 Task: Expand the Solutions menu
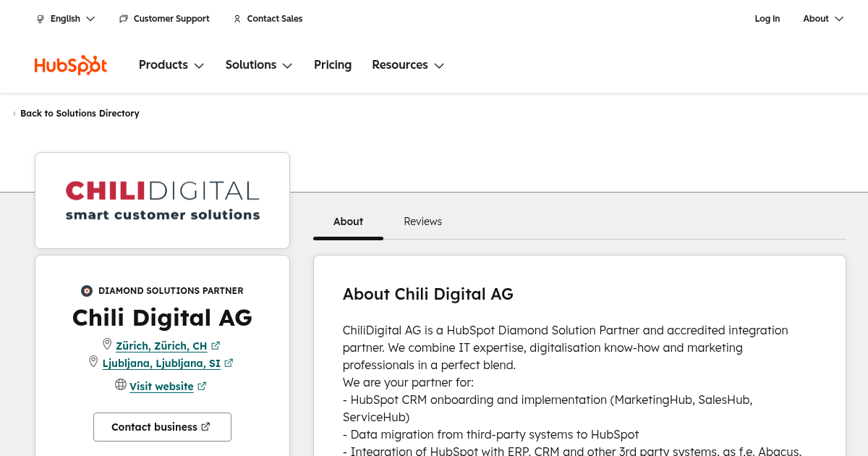[259, 65]
